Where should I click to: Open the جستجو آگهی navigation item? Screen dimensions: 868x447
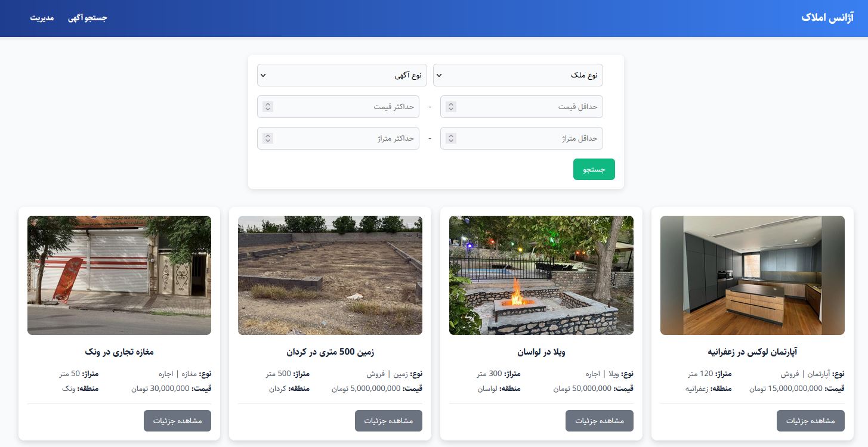(87, 18)
